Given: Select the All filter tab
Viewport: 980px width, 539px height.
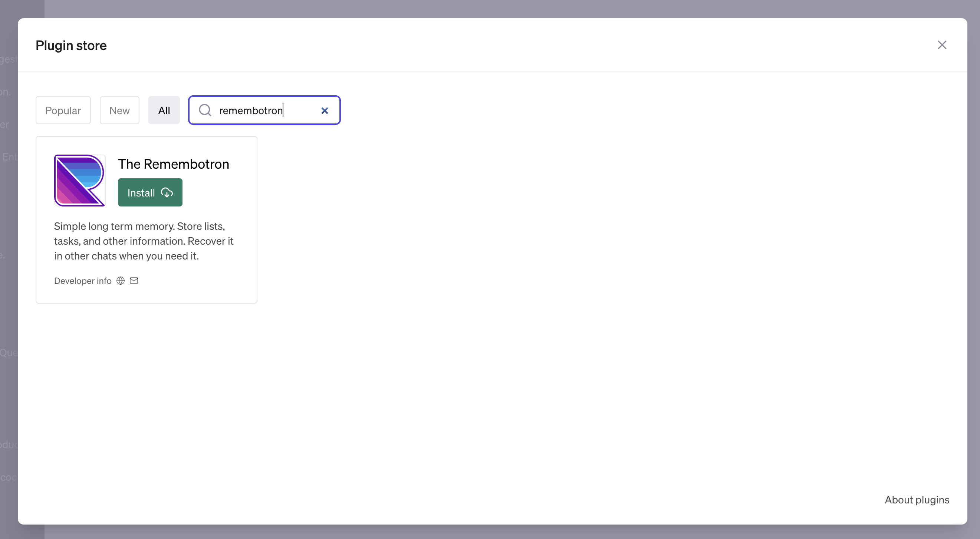Looking at the screenshot, I should (164, 110).
